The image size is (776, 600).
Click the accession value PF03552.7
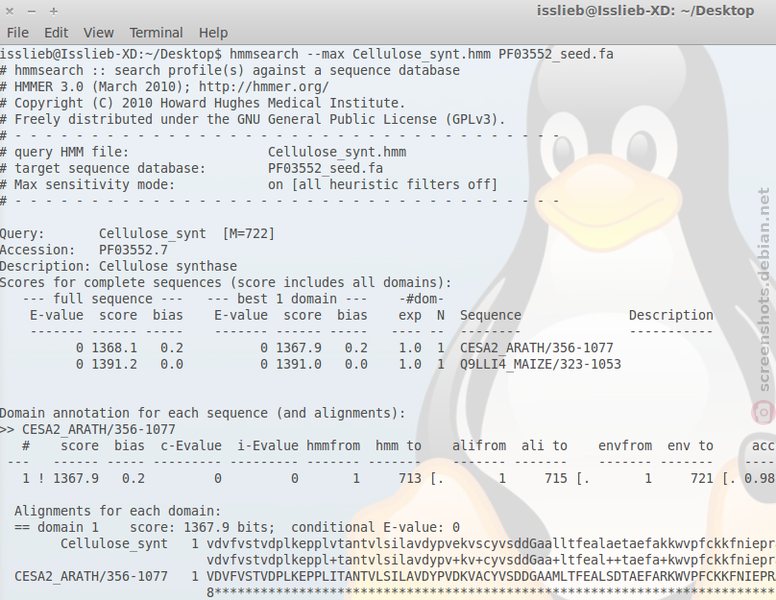[133, 250]
